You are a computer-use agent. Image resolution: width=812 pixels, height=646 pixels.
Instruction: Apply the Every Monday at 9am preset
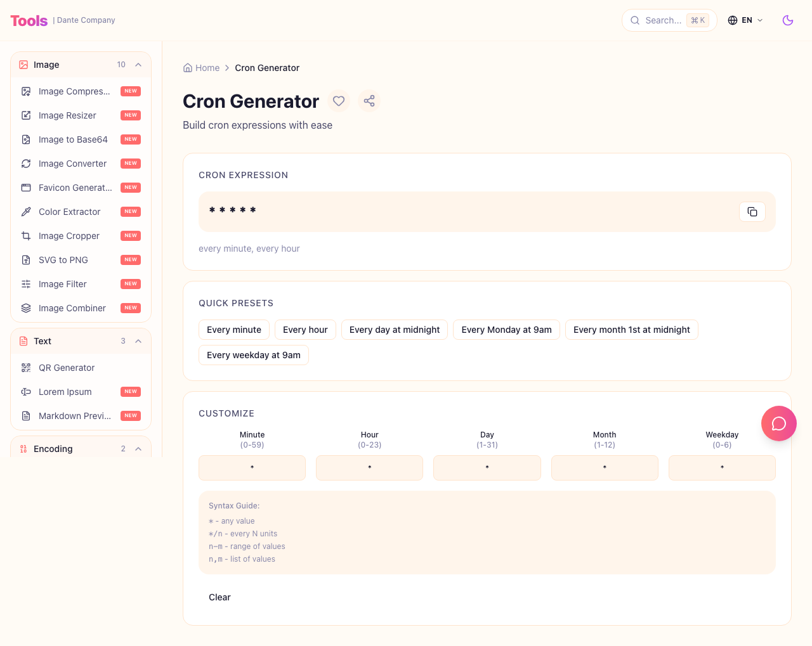(506, 330)
